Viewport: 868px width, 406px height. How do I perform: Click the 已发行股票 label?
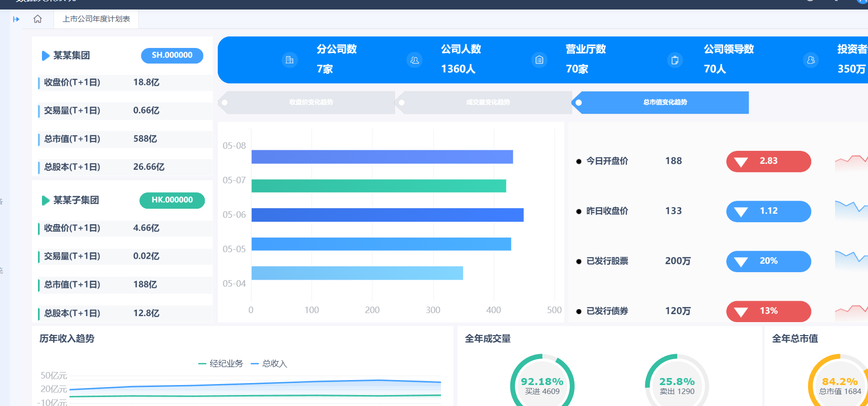tap(607, 261)
